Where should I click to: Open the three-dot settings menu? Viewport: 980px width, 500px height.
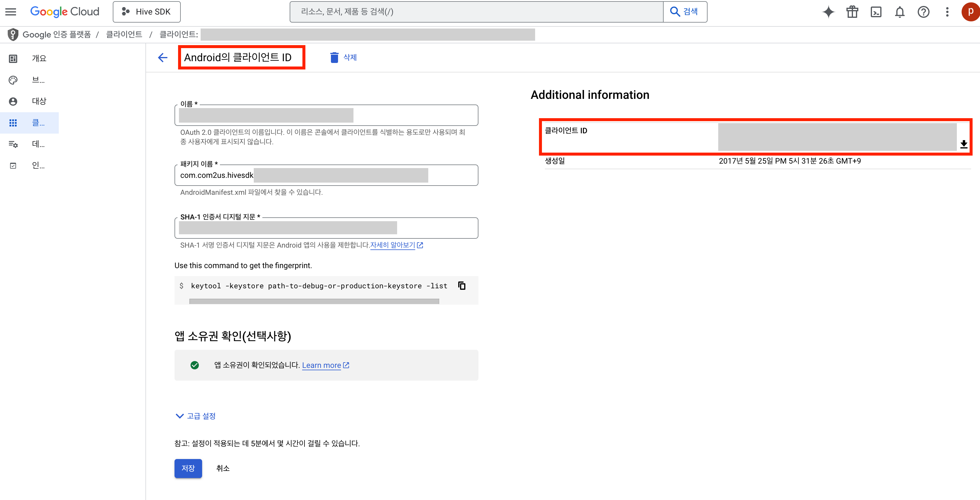pos(947,12)
